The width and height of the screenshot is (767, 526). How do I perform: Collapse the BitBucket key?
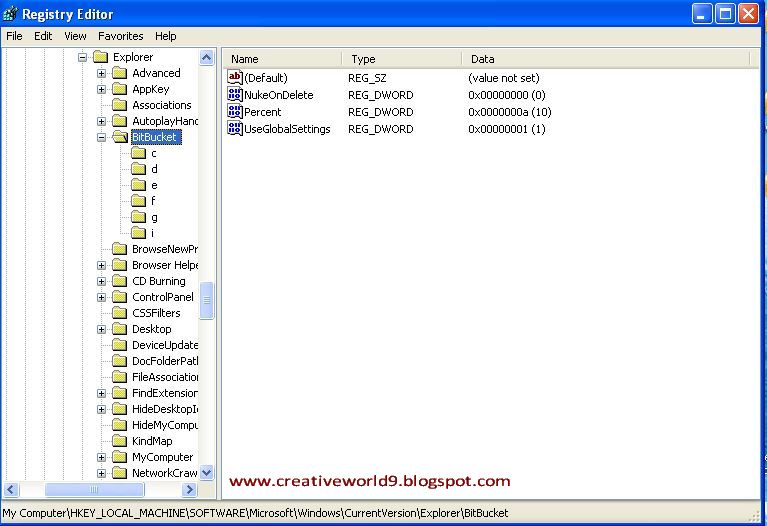(101, 137)
